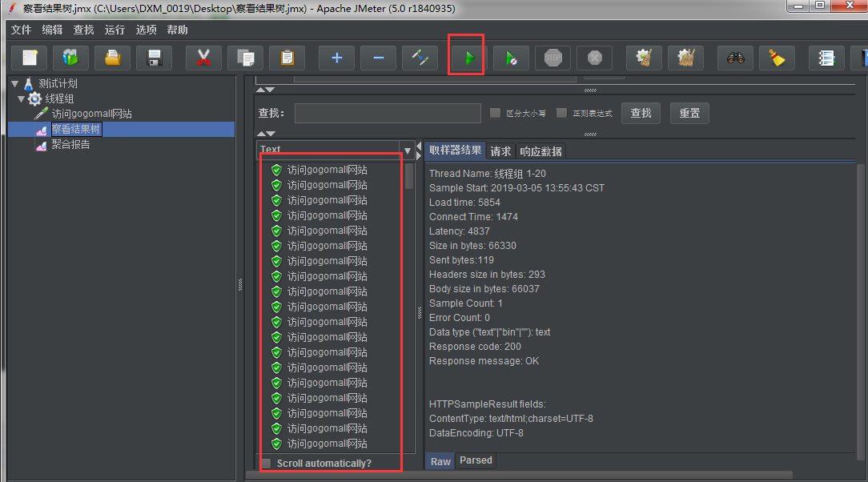Enable 区分大小写 case sensitive checkbox
This screenshot has width=868, height=482.
click(x=496, y=113)
